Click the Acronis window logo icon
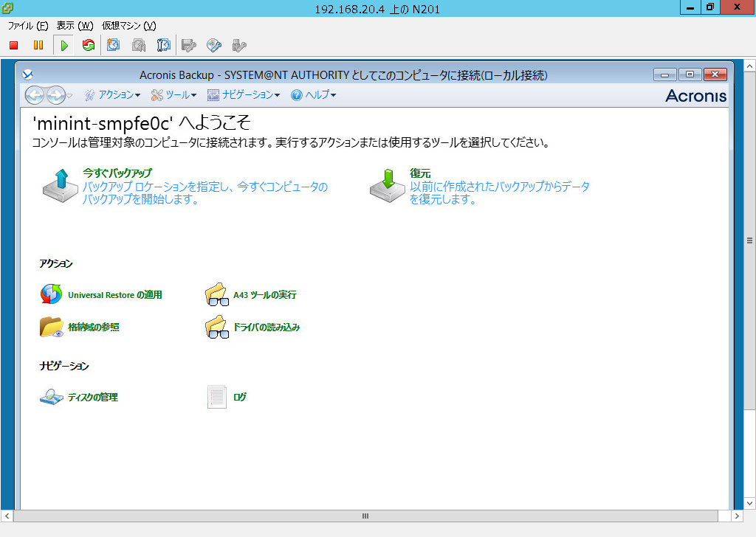 point(27,75)
